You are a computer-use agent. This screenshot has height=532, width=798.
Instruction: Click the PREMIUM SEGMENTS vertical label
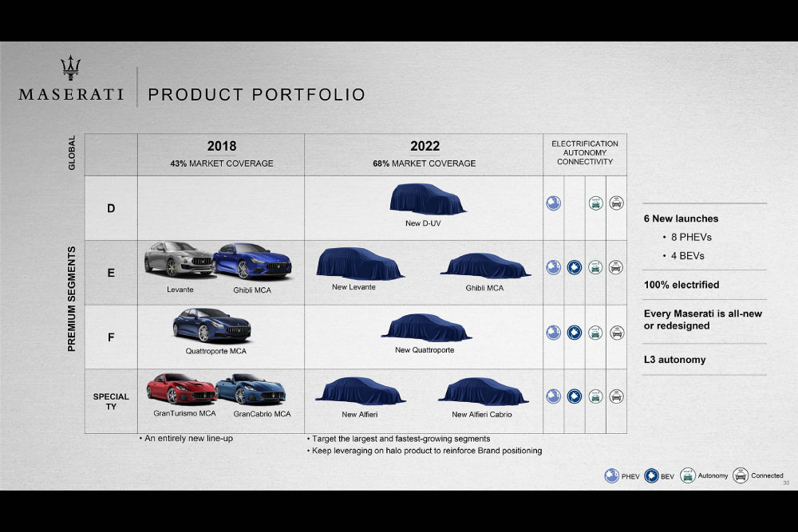click(72, 299)
